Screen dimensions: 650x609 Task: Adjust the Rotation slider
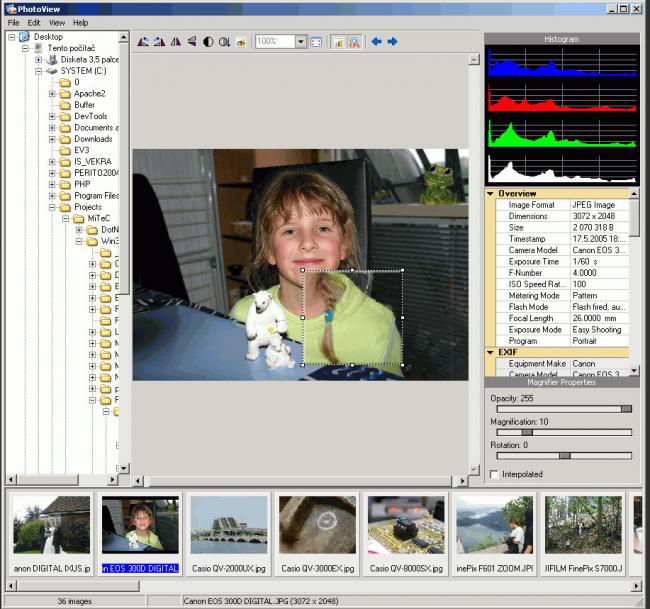click(x=564, y=456)
